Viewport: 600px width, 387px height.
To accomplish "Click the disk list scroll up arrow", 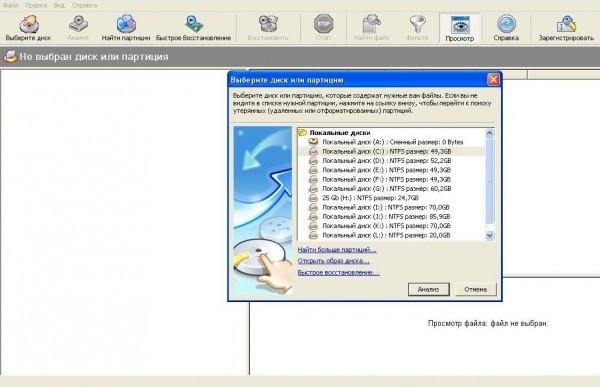I will click(489, 133).
